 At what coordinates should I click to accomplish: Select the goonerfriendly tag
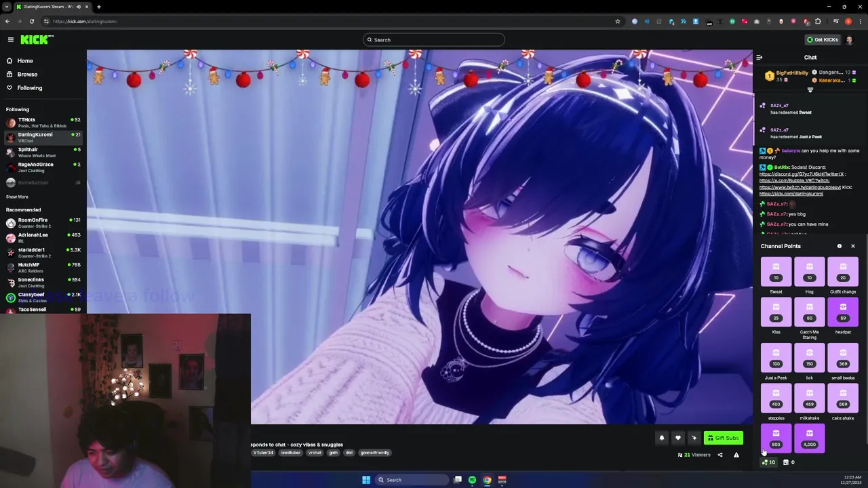pos(375,453)
